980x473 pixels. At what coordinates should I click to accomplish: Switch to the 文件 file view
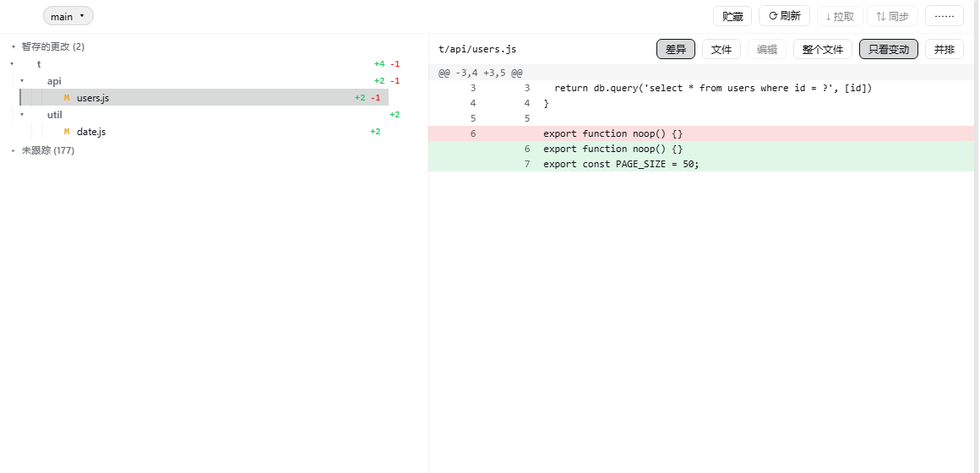721,49
